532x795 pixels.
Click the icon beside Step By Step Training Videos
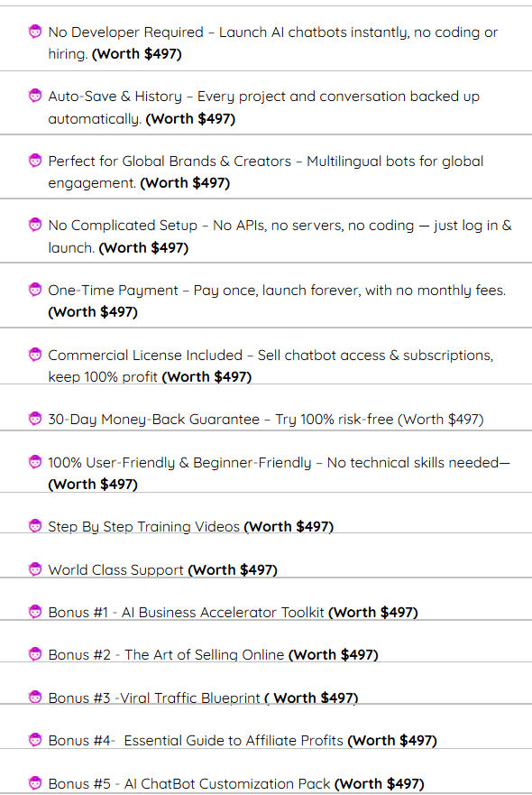point(35,526)
